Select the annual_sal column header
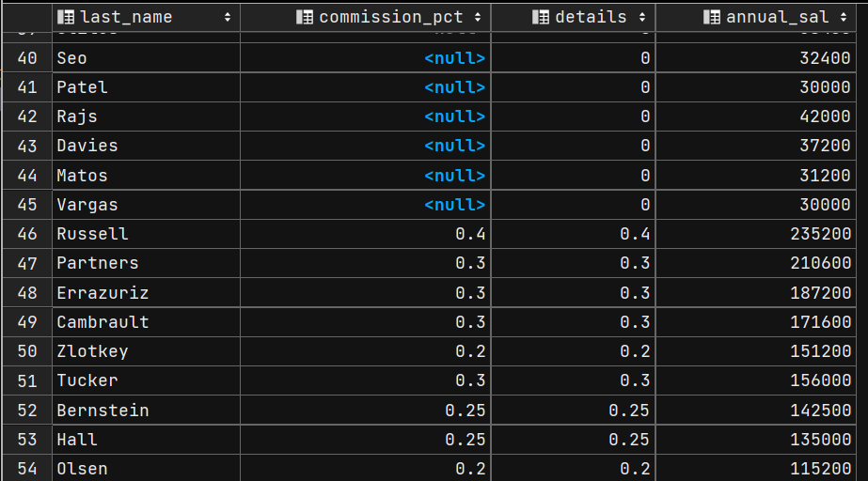The image size is (868, 481). click(756, 17)
